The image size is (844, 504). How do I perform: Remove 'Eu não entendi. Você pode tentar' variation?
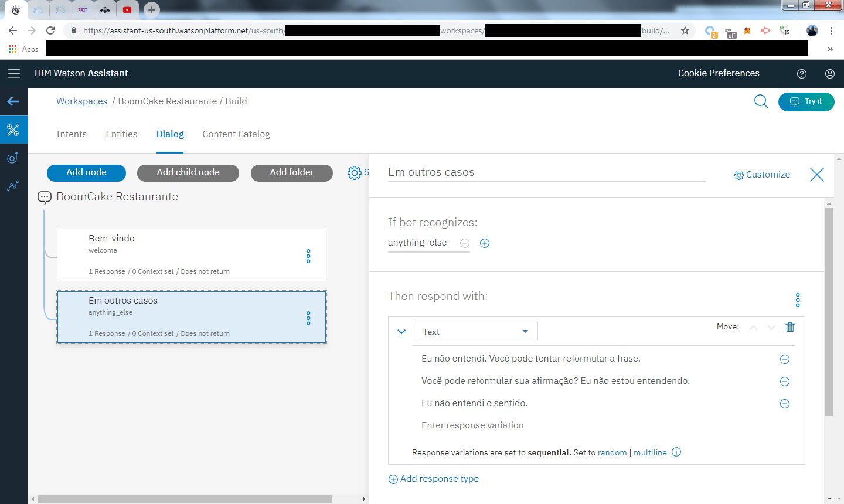pyautogui.click(x=785, y=359)
